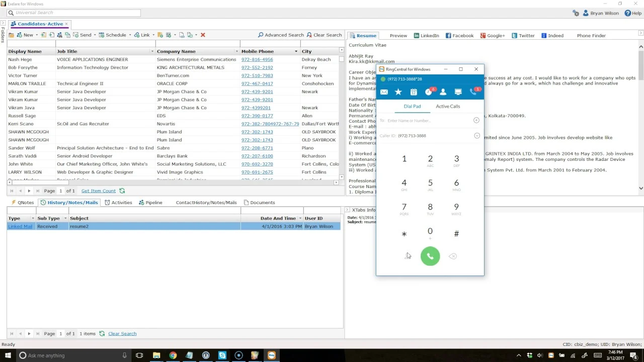644x362 pixels.
Task: Click the dial pad backspace icon
Action: pos(453,256)
